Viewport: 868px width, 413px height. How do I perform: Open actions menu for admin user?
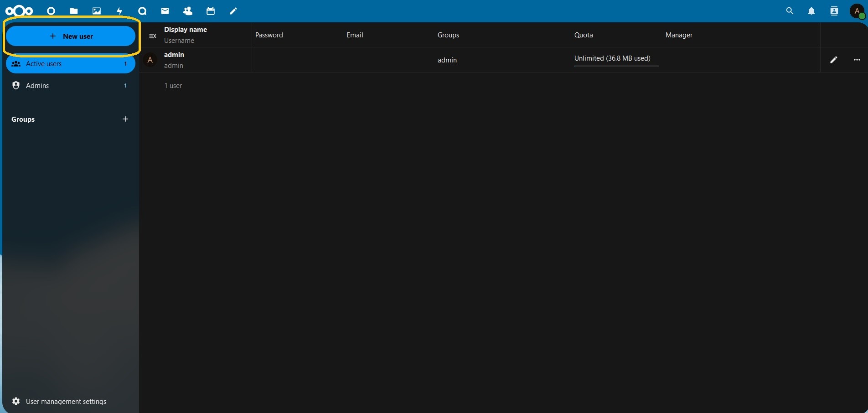[x=857, y=60]
